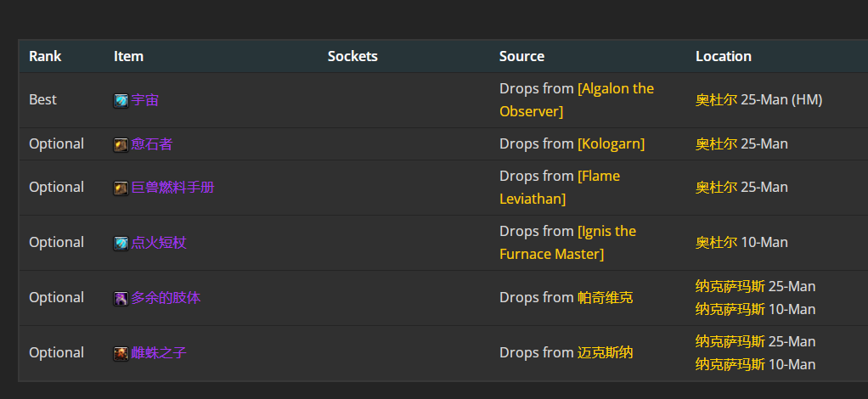Follow the Kologarn source link
Image resolution: width=868 pixels, height=399 pixels.
tap(612, 143)
